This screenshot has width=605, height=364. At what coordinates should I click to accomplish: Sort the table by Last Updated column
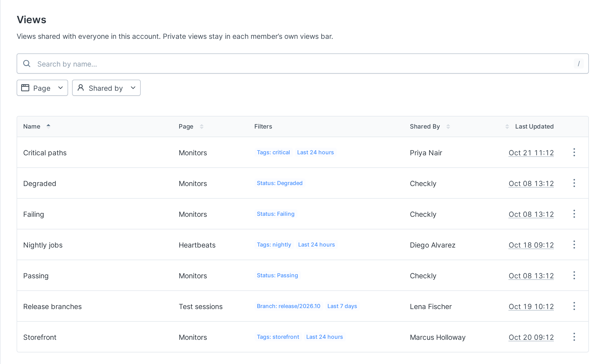(529, 126)
